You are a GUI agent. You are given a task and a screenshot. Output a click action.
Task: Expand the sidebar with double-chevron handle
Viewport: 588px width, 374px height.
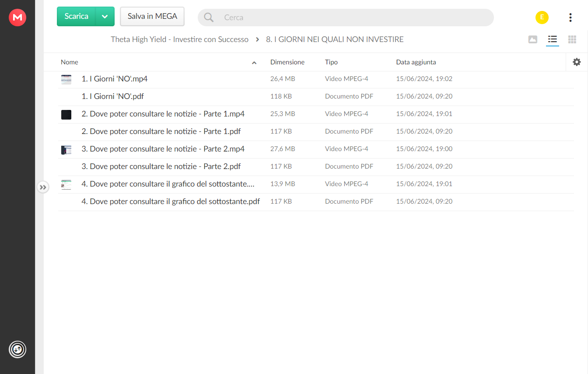43,187
